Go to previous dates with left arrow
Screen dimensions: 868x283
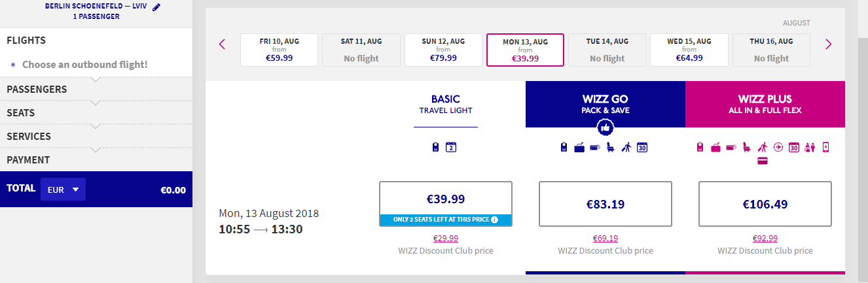[222, 44]
